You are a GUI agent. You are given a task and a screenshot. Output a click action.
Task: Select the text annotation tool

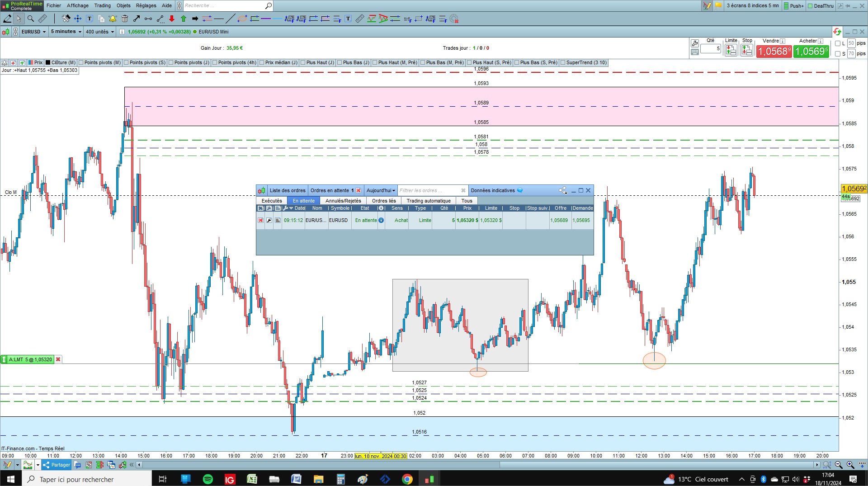click(90, 19)
